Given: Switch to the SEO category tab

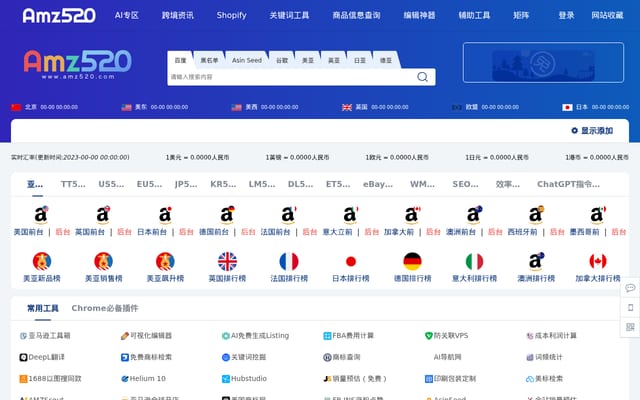Looking at the screenshot, I should coord(465,184).
